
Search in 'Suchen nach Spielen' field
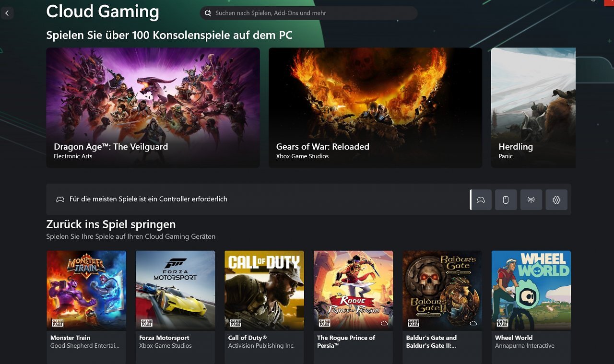pyautogui.click(x=308, y=13)
